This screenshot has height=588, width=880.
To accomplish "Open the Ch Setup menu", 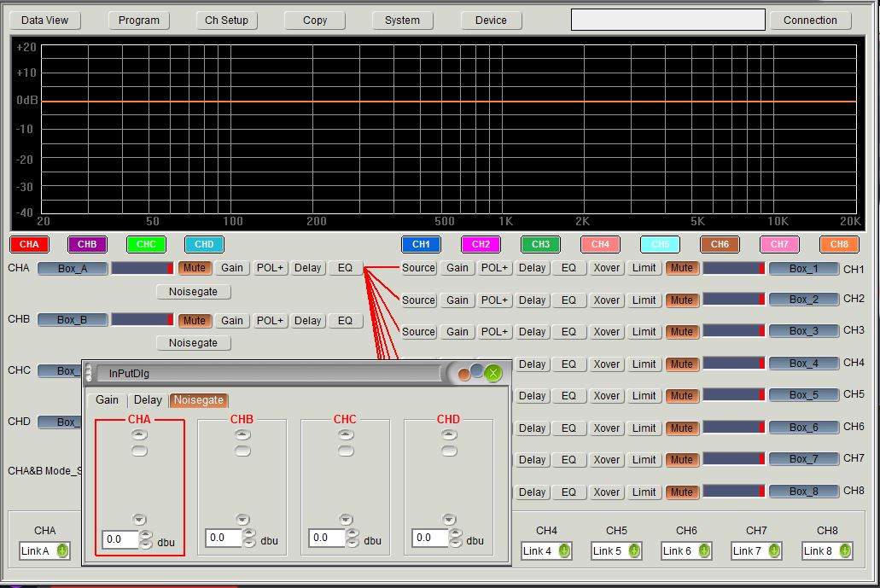I will (x=226, y=20).
